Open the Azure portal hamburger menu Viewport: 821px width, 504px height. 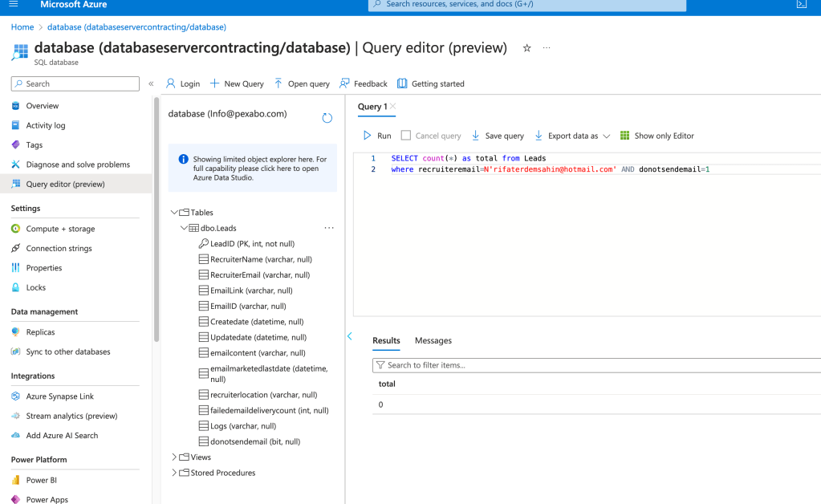(x=14, y=4)
